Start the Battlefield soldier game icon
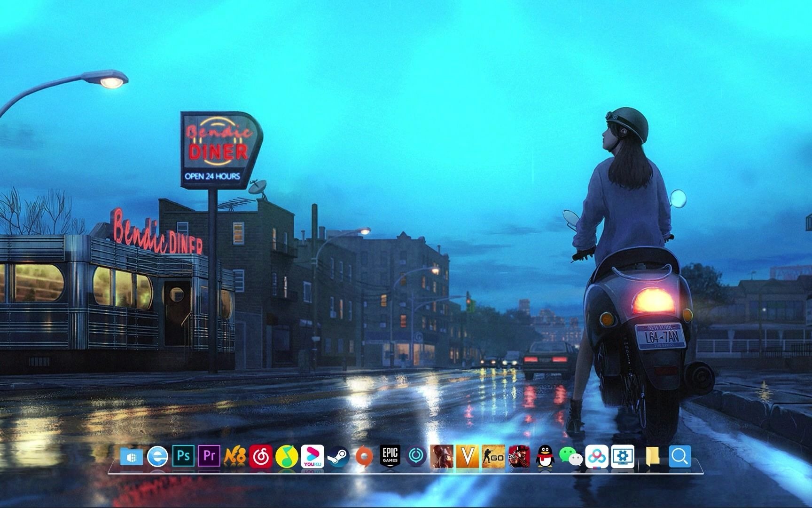The height and width of the screenshot is (508, 812). coord(442,456)
